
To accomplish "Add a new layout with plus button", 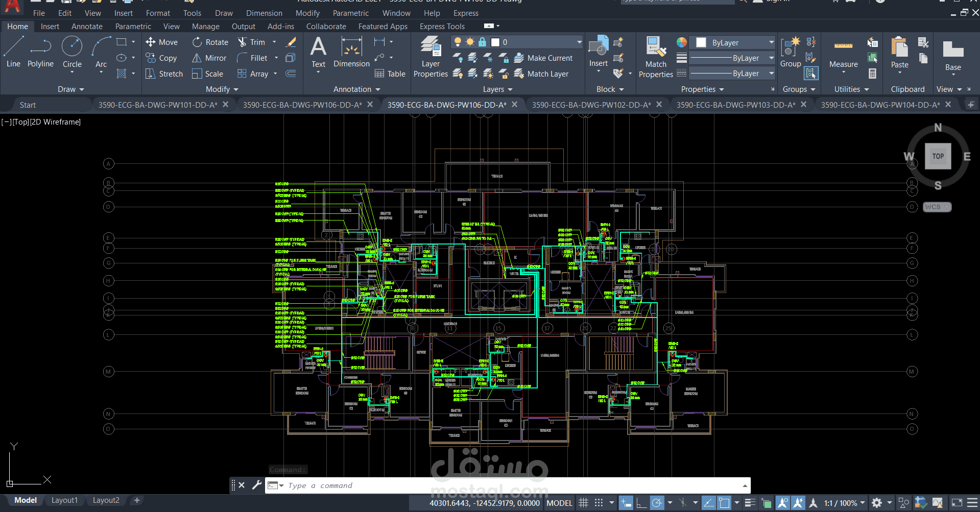I will (x=137, y=500).
